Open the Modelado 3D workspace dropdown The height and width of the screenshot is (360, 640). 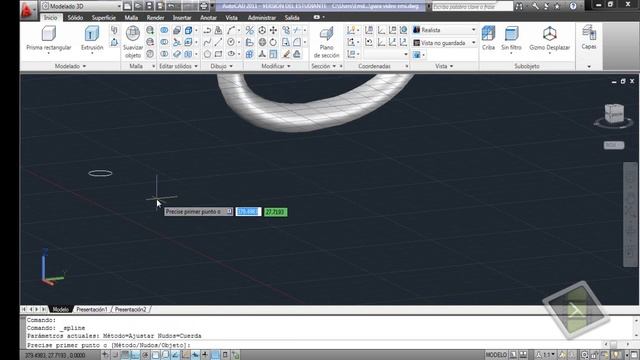[82, 6]
